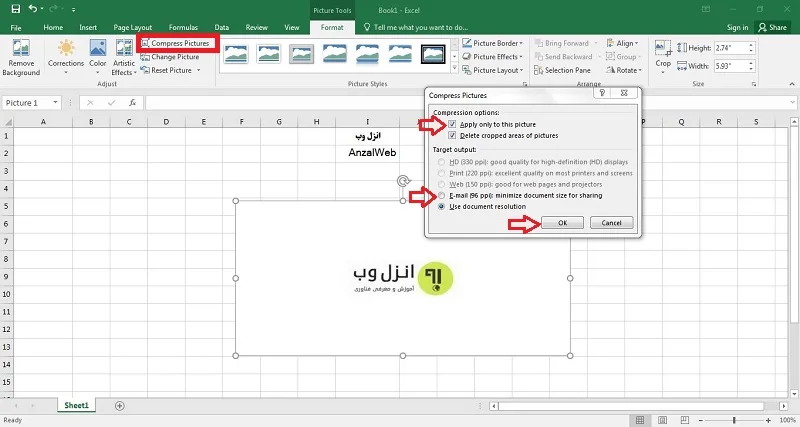Open the Picture Effects dropdown

(493, 57)
